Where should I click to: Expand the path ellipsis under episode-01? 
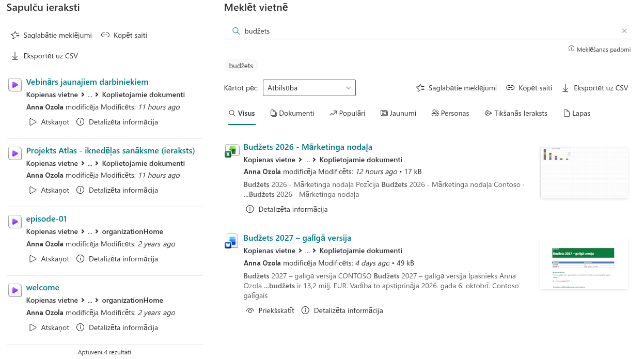tap(91, 232)
